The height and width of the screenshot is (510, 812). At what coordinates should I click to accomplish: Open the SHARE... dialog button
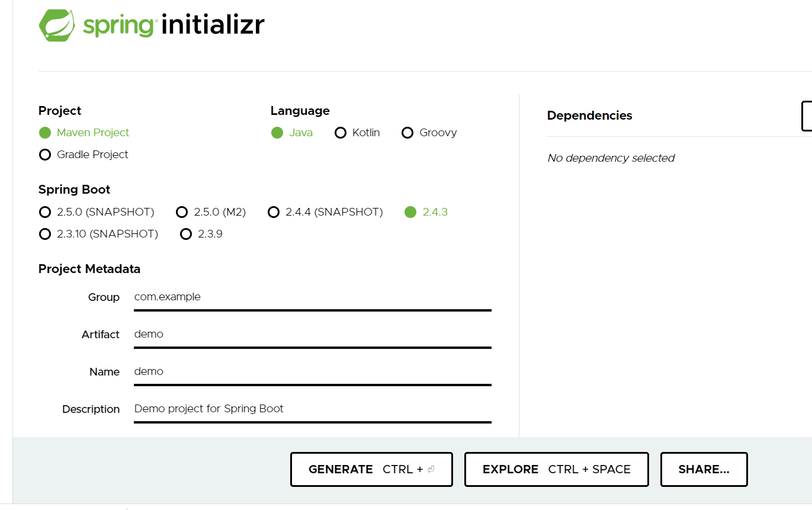coord(704,469)
